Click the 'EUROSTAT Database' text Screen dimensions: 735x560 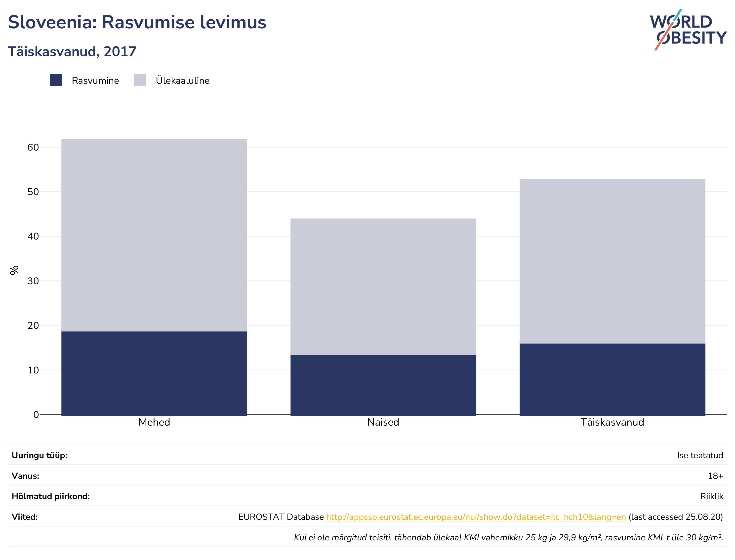point(281,517)
